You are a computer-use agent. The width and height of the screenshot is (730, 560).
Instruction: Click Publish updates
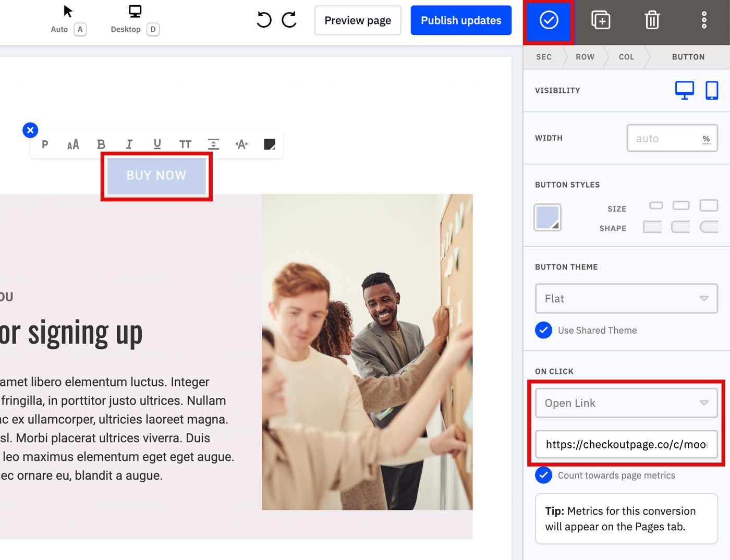point(461,20)
